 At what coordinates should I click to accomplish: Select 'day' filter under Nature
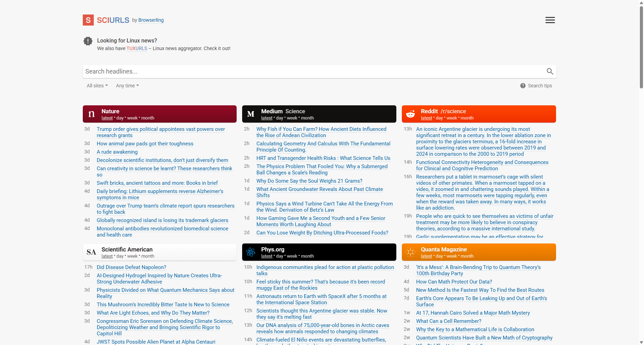[x=120, y=118]
